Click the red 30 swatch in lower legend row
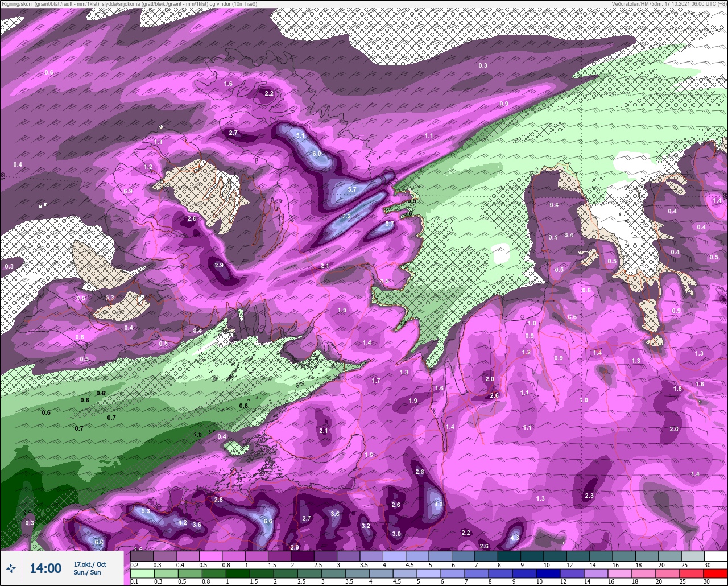The width and height of the screenshot is (728, 586). [716, 573]
